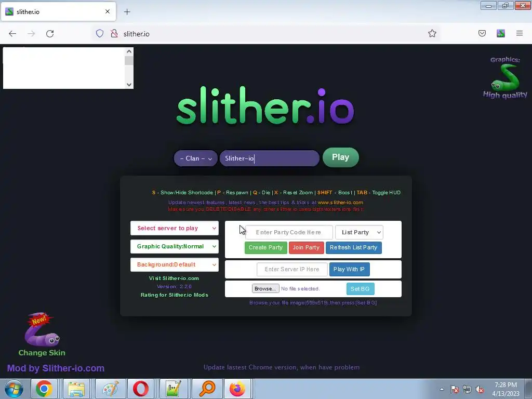Browse for a background image file
532x399 pixels.
pos(265,289)
